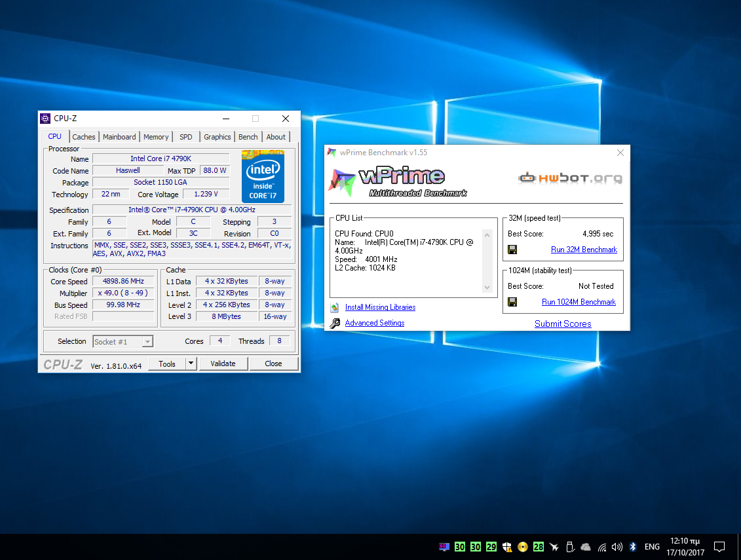Click the wPrime title bar icon
741x560 pixels.
click(x=332, y=153)
